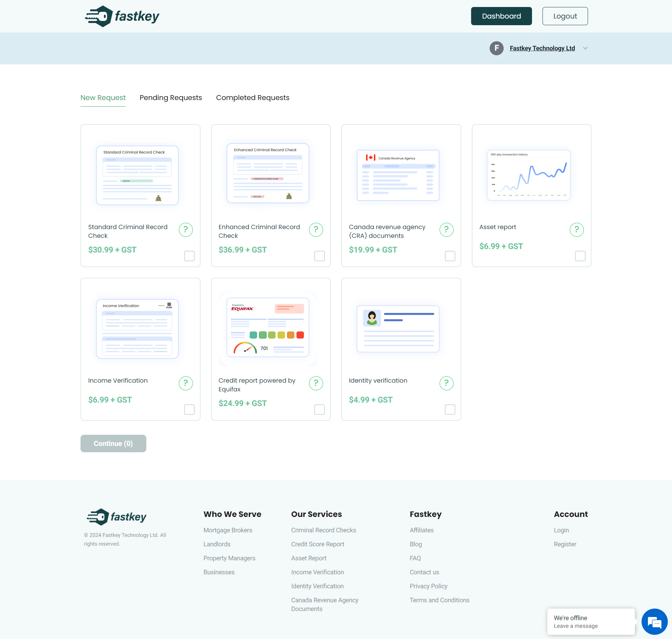This screenshot has width=672, height=639.
Task: Select the Identity verification checkbox
Action: click(x=450, y=410)
